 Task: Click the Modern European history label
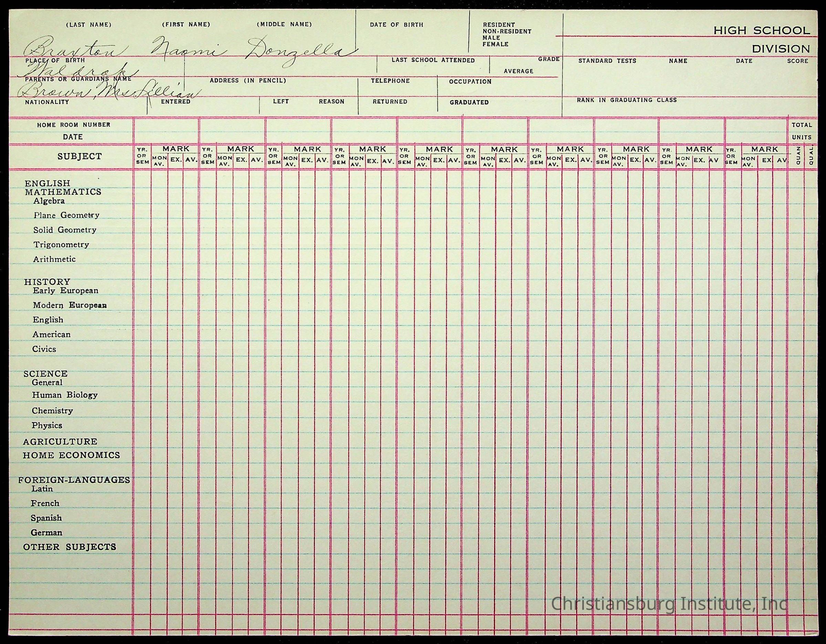[70, 305]
